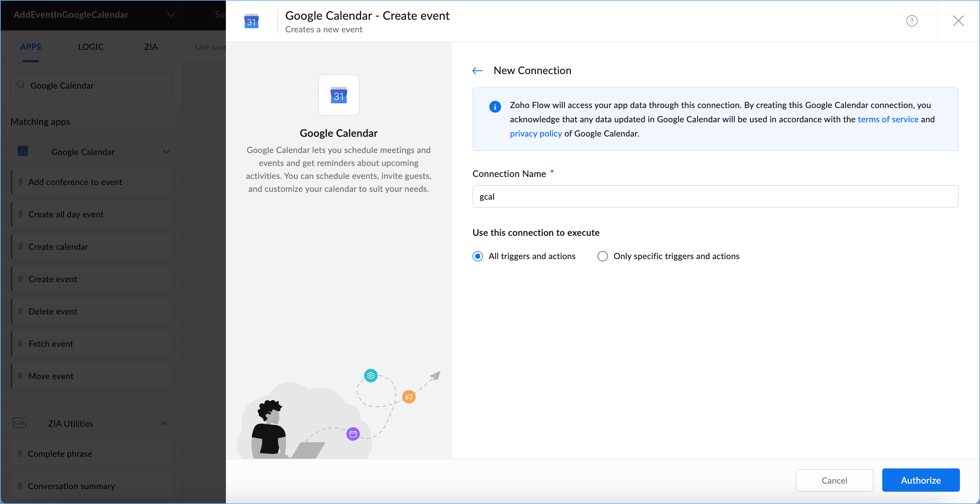
Task: Select Only specific triggers and actions
Action: pyautogui.click(x=602, y=256)
